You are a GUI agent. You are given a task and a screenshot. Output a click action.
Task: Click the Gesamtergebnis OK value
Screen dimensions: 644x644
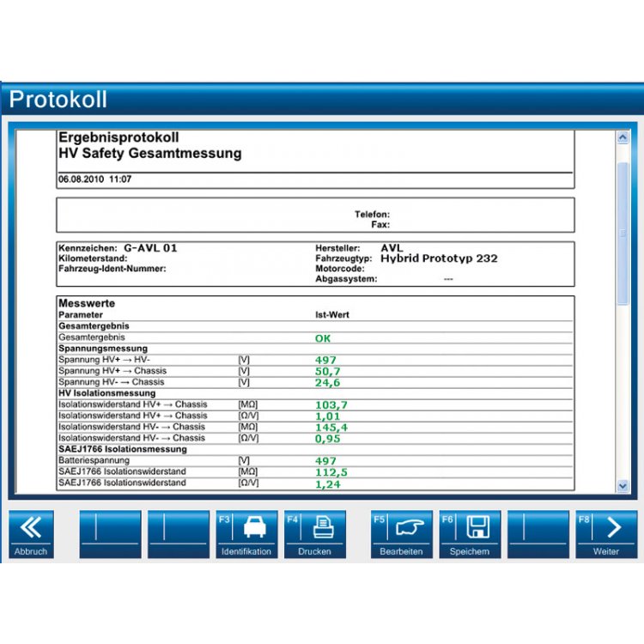coord(323,338)
